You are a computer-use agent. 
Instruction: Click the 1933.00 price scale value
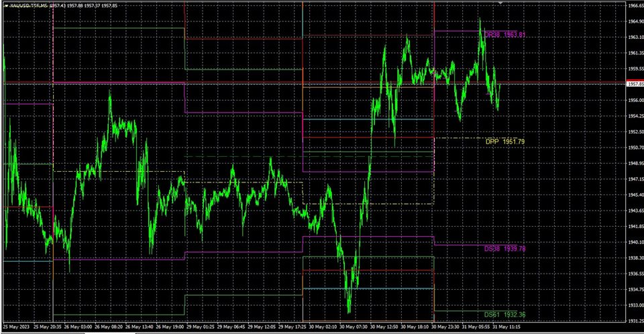pyautogui.click(x=636, y=305)
